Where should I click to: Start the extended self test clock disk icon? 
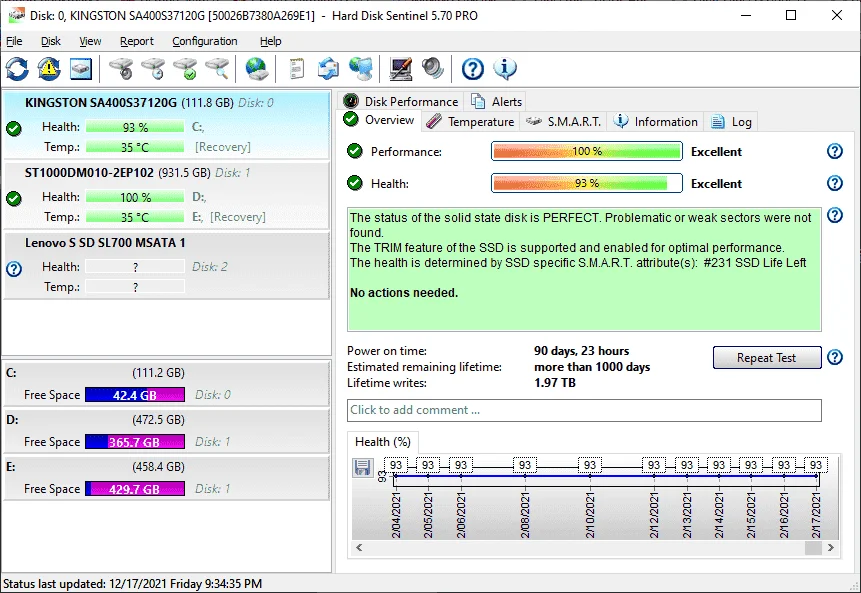(153, 69)
